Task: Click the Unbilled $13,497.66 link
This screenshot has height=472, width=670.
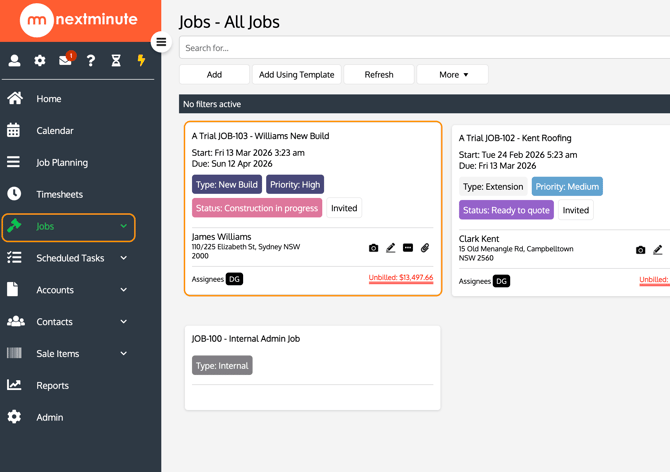Action: tap(400, 278)
